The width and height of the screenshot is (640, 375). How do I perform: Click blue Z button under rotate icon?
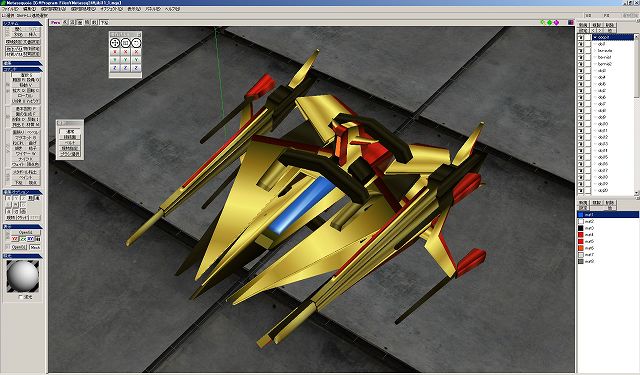coord(136,68)
